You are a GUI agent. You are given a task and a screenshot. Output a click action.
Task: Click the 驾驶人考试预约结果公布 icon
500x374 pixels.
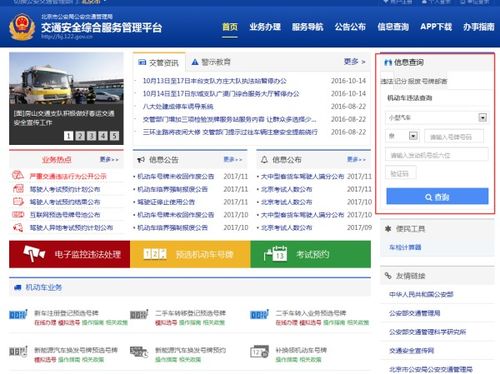pyautogui.click(x=18, y=201)
